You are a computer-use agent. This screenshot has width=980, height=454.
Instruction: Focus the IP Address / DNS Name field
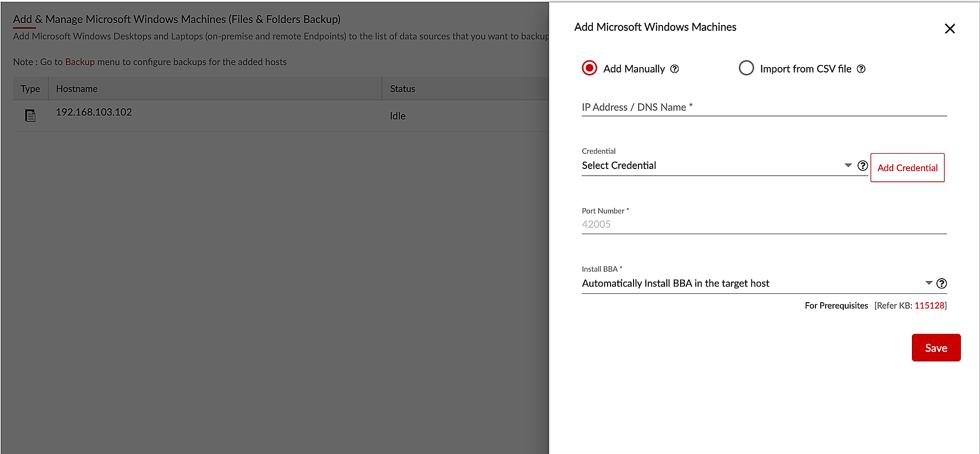tap(764, 107)
